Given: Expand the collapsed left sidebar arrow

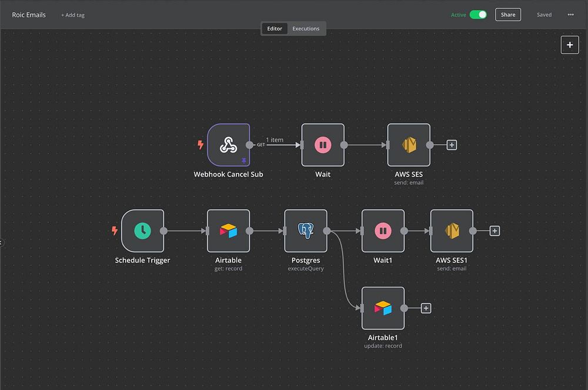Looking at the screenshot, I should [1, 242].
